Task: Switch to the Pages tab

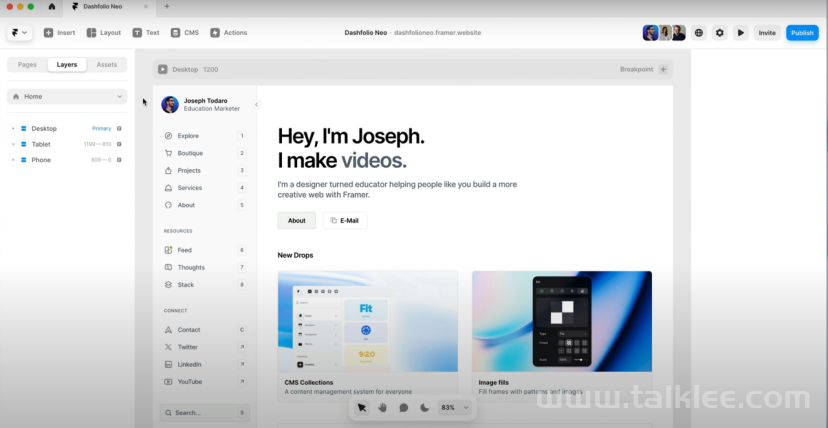Action: [27, 64]
